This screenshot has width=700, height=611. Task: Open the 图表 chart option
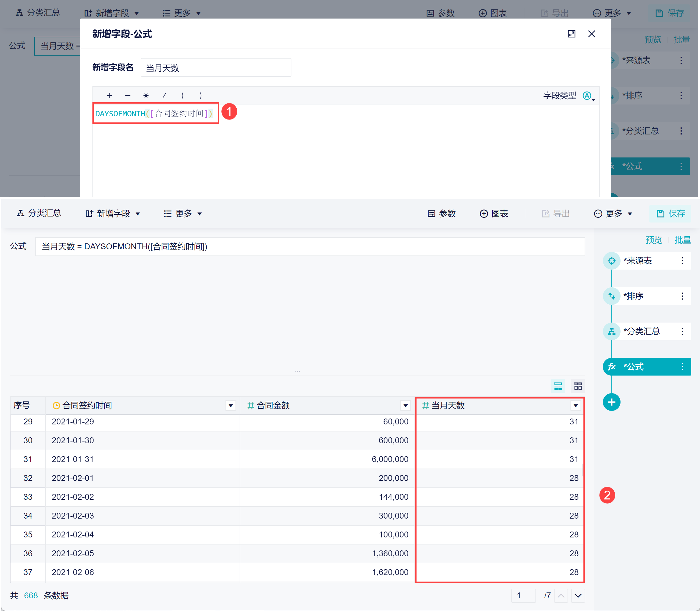pyautogui.click(x=494, y=213)
